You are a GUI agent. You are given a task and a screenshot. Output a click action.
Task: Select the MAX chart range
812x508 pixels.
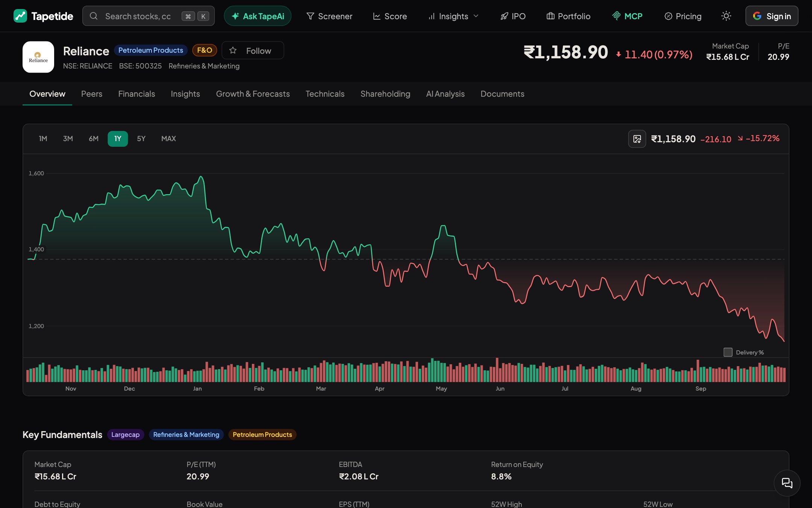pos(168,138)
